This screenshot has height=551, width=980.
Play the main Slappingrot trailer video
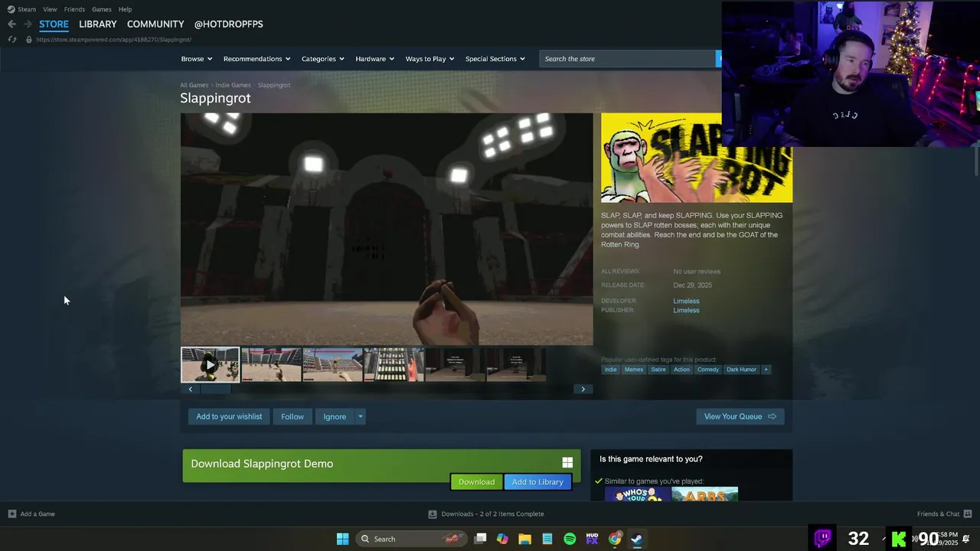[387, 229]
